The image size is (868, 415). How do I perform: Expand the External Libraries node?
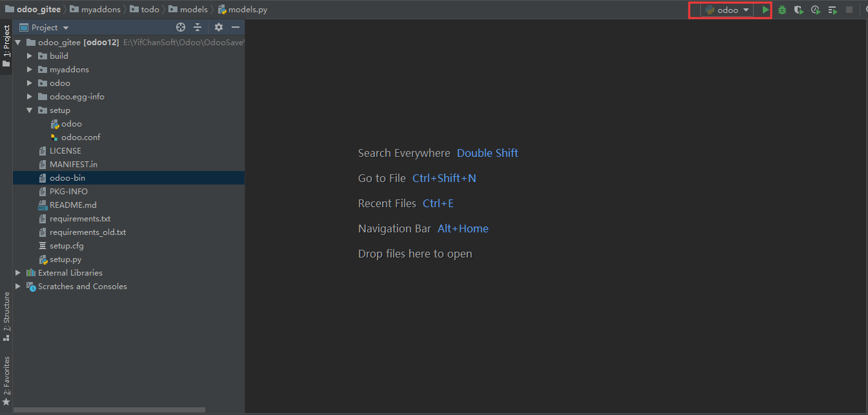(x=18, y=273)
